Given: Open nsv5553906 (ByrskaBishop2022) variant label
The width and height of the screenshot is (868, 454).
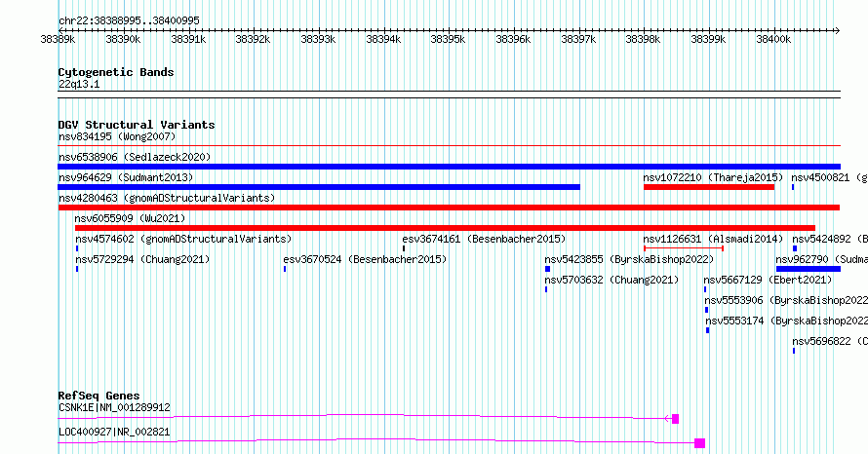Looking at the screenshot, I should (786, 300).
